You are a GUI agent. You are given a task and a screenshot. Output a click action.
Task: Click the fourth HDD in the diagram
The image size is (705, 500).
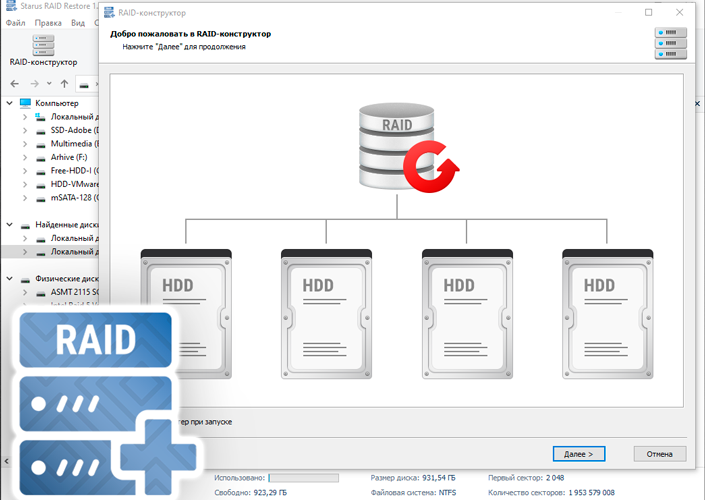[607, 314]
